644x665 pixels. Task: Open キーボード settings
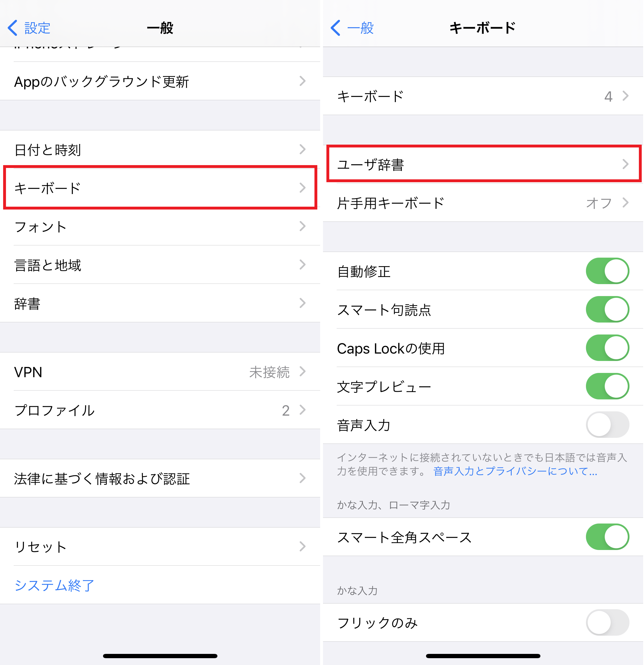[160, 187]
